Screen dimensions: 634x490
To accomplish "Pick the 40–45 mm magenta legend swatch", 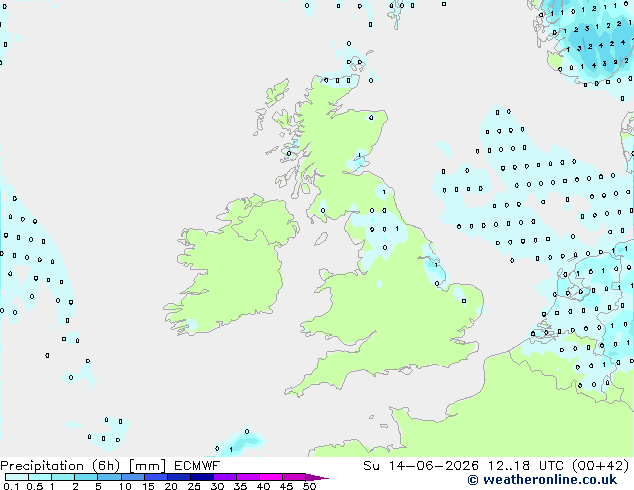I will (271, 477).
